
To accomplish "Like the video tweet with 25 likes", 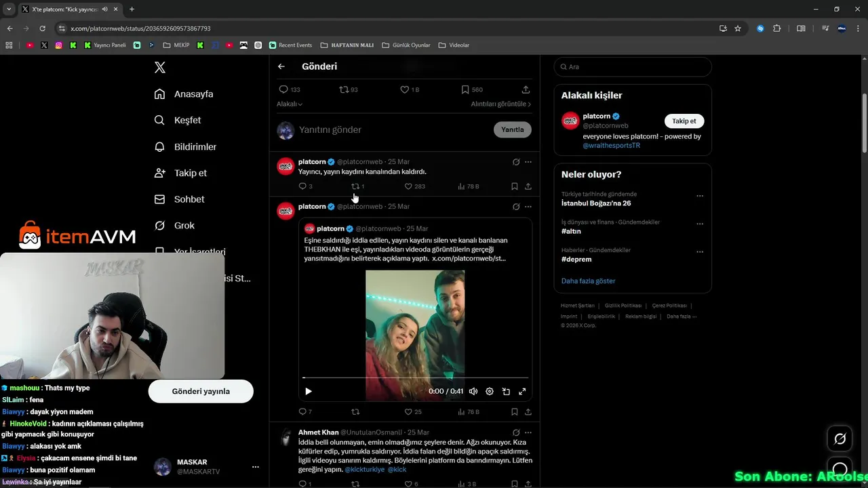I will 413,411.
